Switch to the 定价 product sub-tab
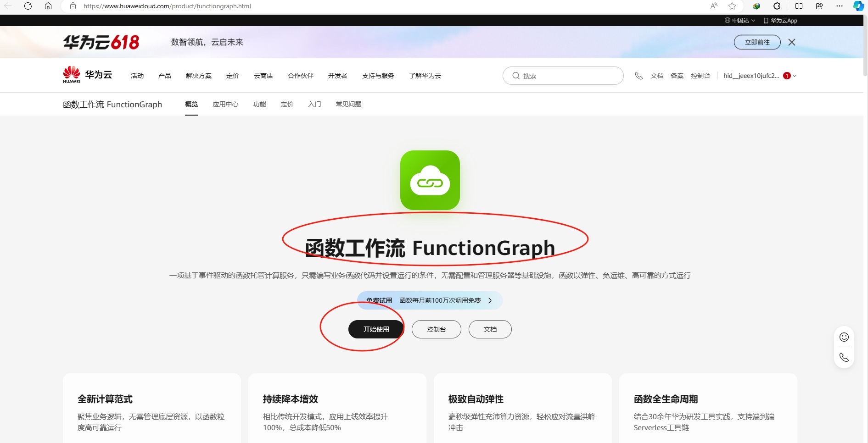The image size is (868, 443). tap(287, 104)
